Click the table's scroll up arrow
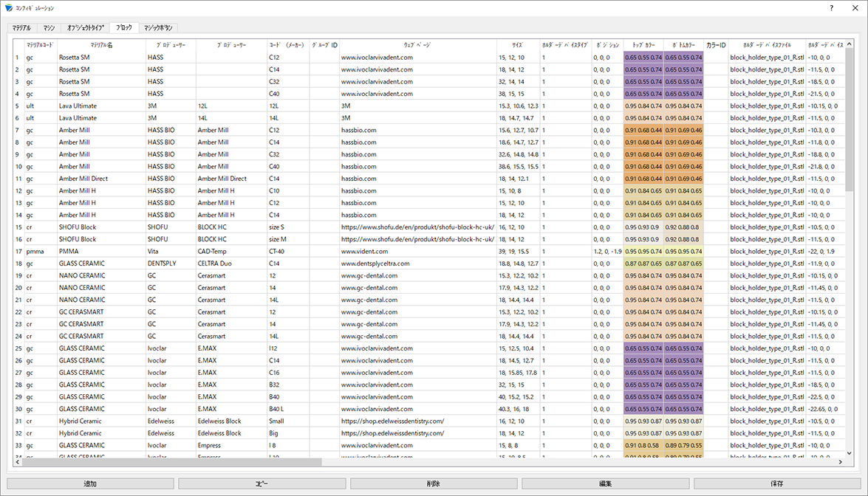Image resolution: width=868 pixels, height=496 pixels. point(850,44)
